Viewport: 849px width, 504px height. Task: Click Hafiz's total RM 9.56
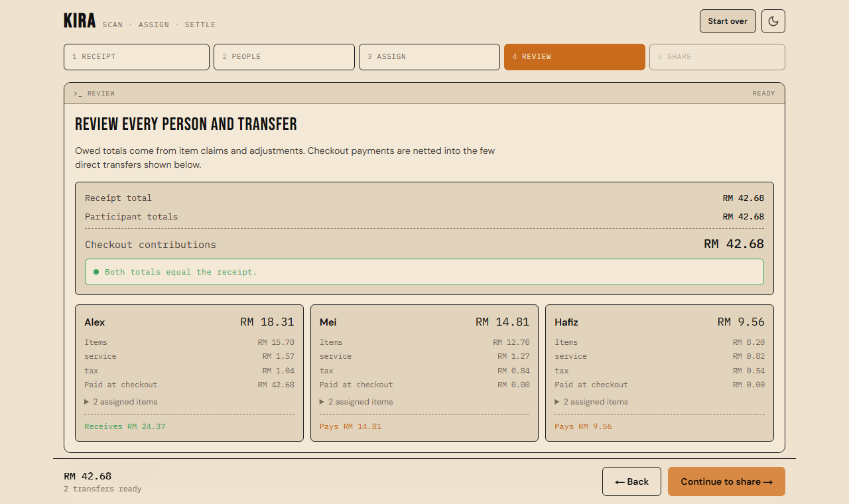(x=741, y=322)
